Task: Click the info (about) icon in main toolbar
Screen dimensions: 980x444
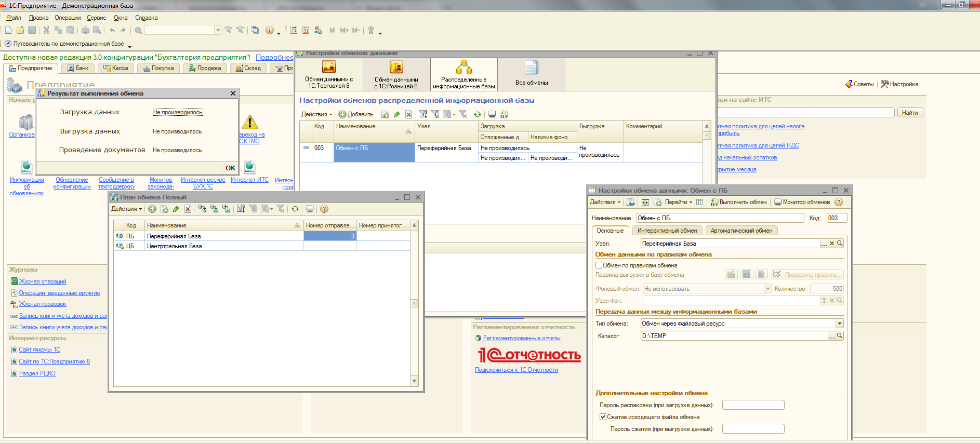Action: (x=269, y=30)
